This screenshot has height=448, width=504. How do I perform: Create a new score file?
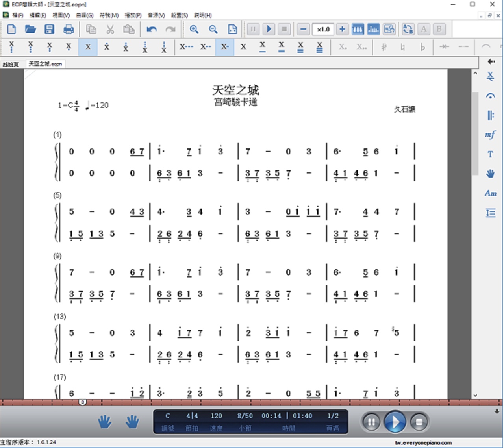[x=11, y=29]
